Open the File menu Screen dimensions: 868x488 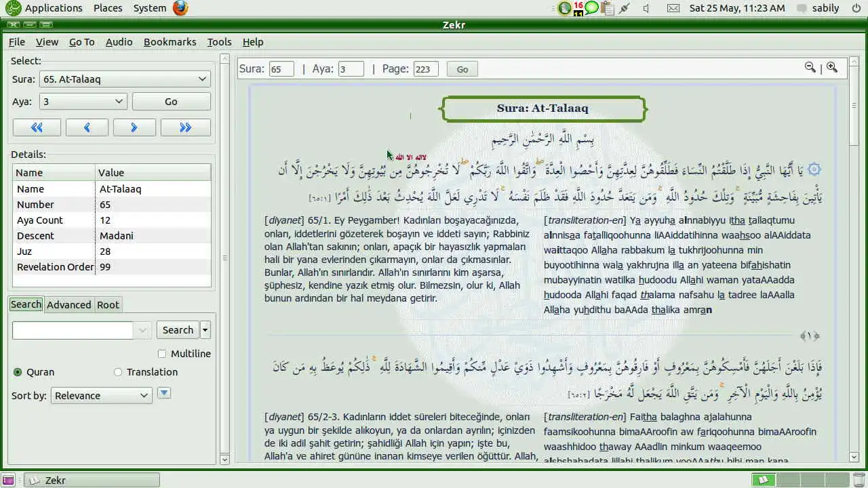(x=17, y=42)
